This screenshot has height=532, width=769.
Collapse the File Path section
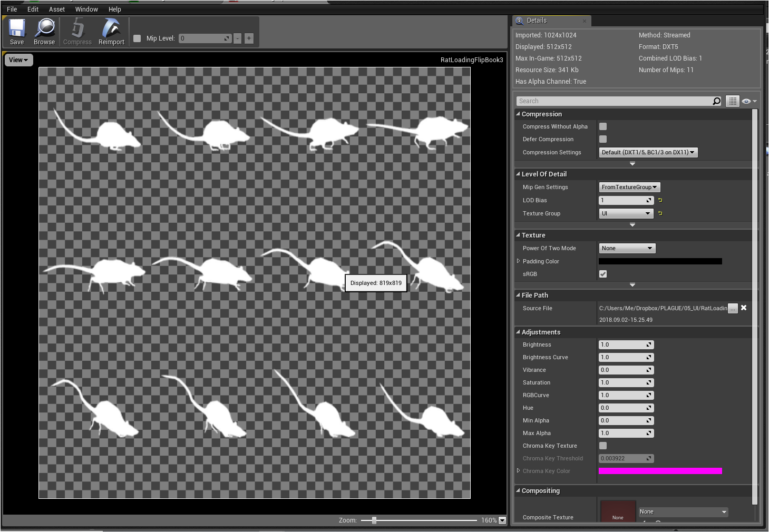coord(518,295)
